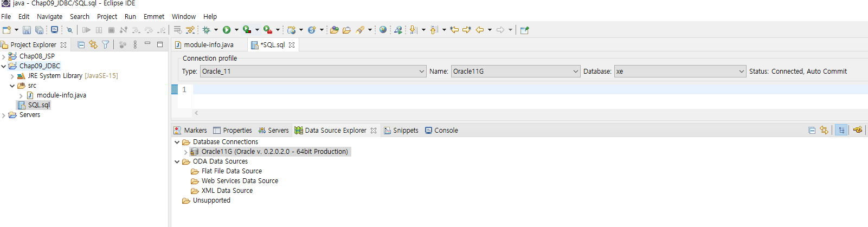Click the Open Task briefcase icon

(346, 30)
